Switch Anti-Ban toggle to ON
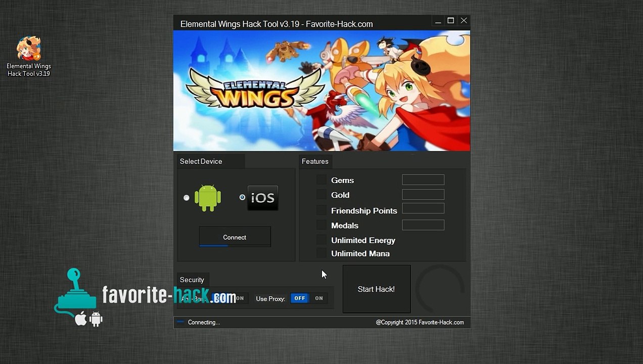 240,298
